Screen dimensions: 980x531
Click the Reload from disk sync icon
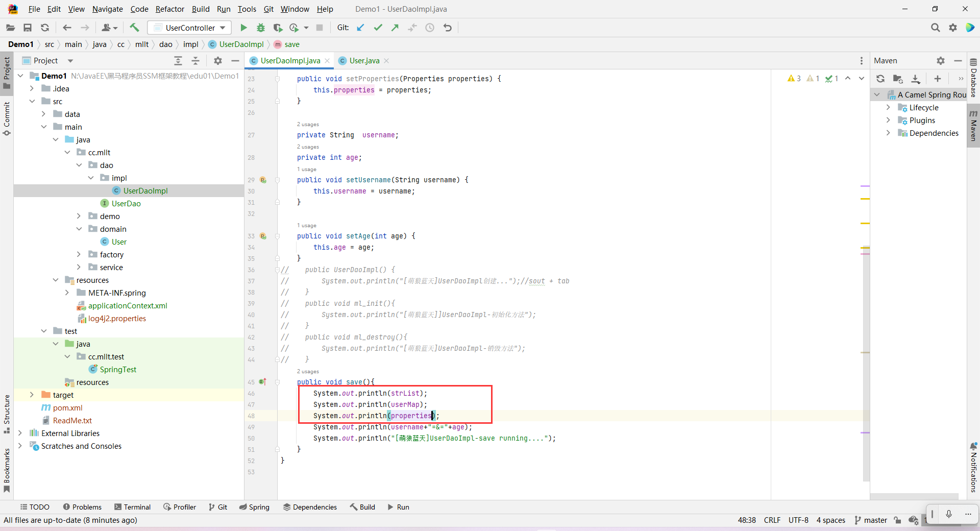tap(45, 28)
